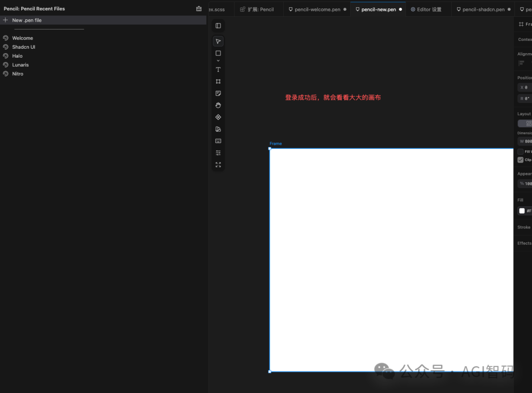Click the red 登录成功后 annotation text

coord(333,98)
